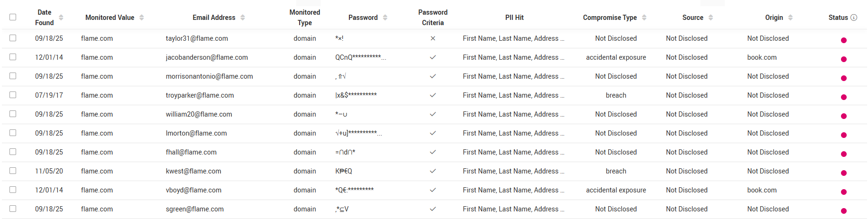This screenshot has width=868, height=219.
Task: Sort by Compromise Type column arrows
Action: (644, 18)
